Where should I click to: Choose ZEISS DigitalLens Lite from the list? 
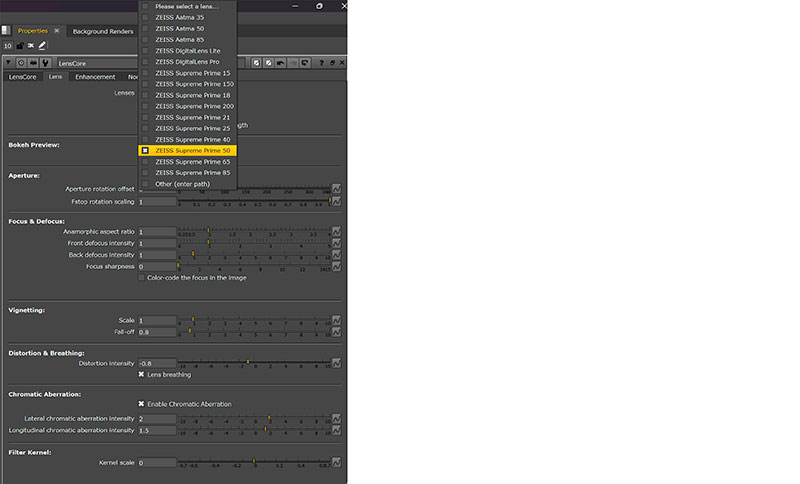pyautogui.click(x=187, y=50)
